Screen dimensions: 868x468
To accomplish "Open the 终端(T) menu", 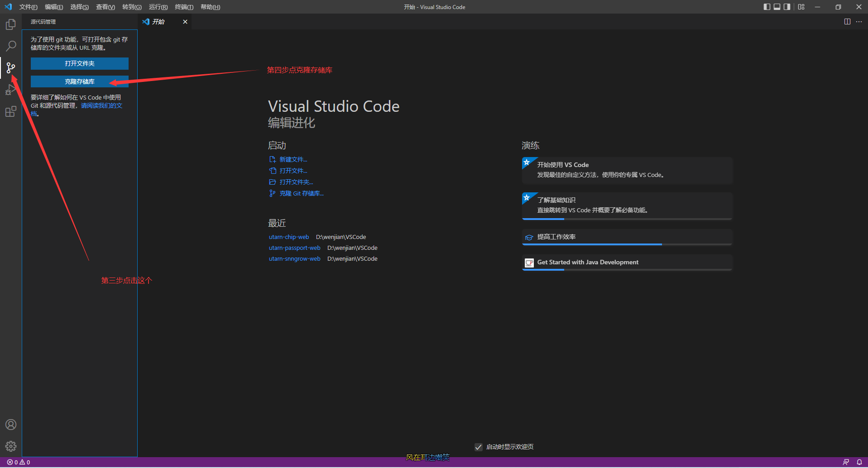I will pyautogui.click(x=183, y=7).
